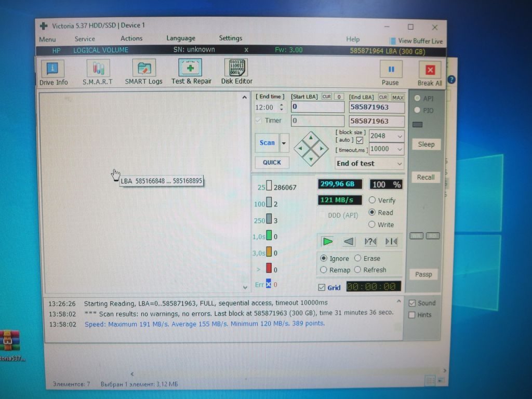Click log panel scroll up arrow
Viewport: 532px width, 399px height.
coord(398,301)
